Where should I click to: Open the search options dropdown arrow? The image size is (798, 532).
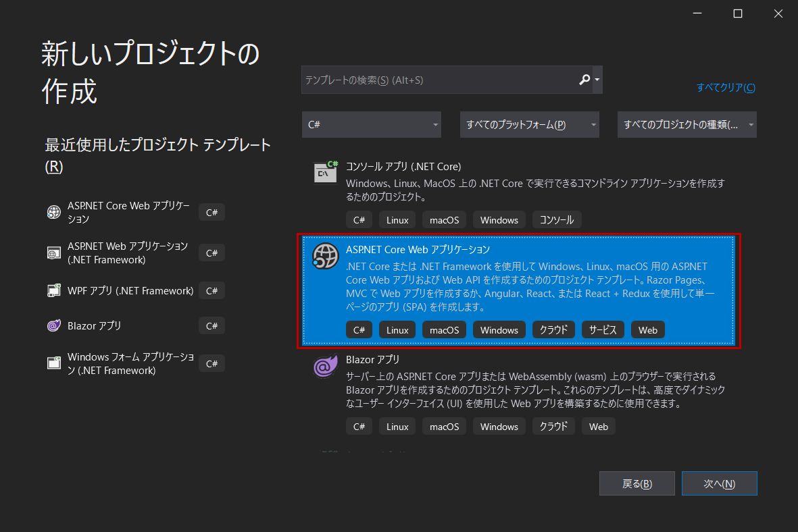pyautogui.click(x=597, y=80)
